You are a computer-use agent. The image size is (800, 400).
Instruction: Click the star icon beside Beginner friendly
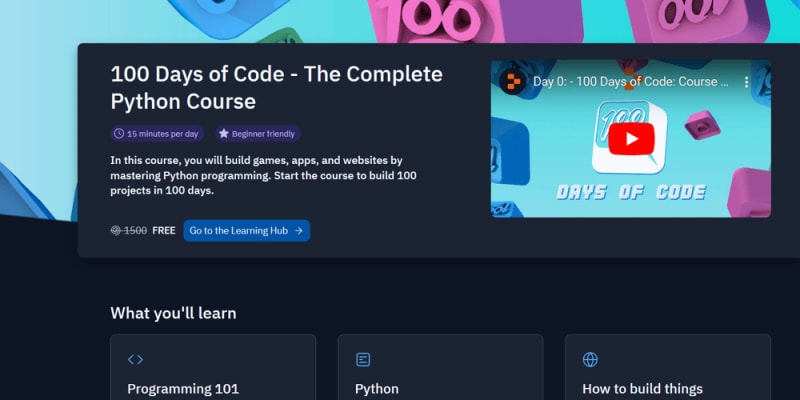[223, 133]
